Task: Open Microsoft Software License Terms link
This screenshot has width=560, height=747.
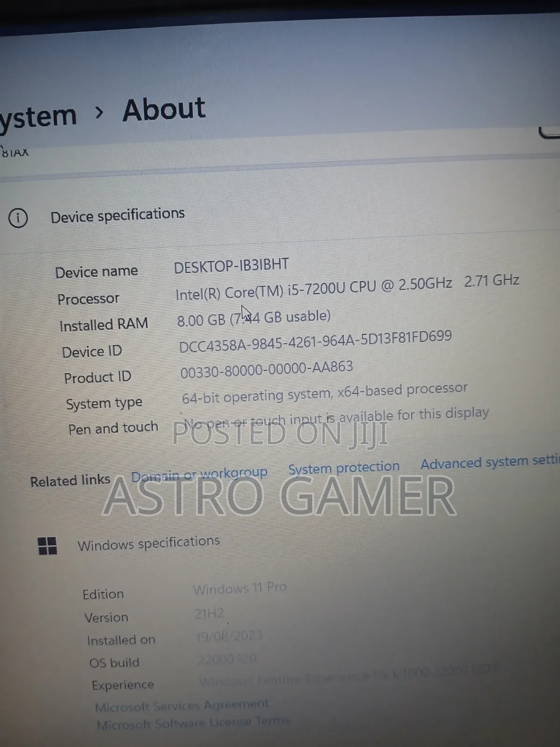Action: click(x=193, y=723)
